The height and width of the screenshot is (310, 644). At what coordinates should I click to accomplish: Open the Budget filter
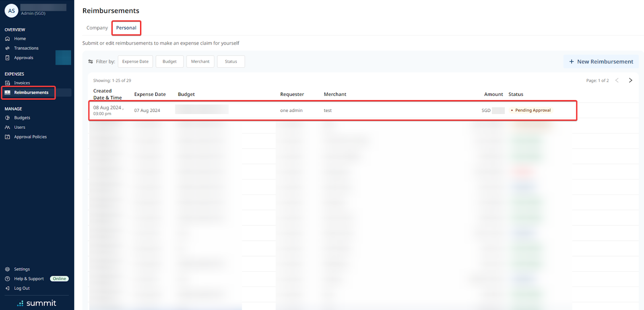coord(169,62)
